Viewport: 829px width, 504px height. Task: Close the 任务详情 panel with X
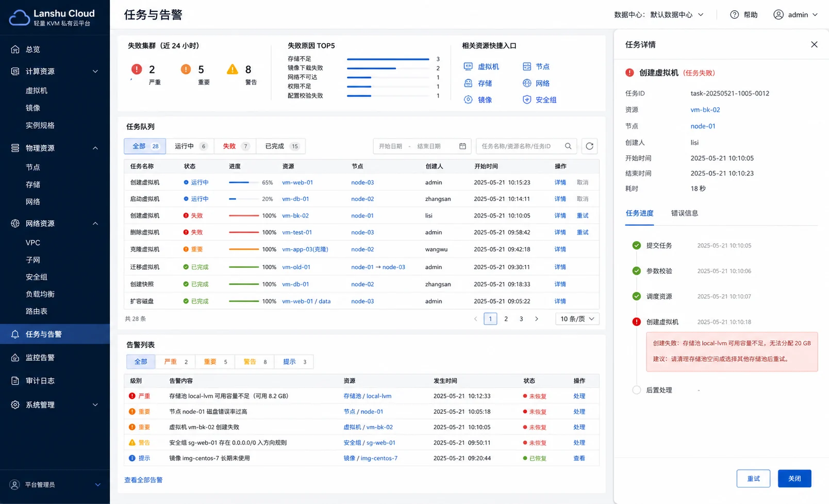coord(814,44)
